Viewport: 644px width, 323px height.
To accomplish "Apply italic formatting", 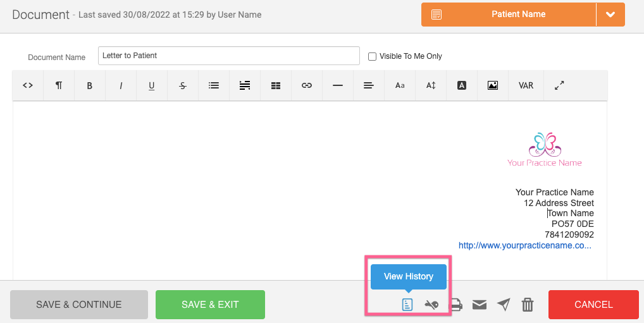I will [121, 85].
